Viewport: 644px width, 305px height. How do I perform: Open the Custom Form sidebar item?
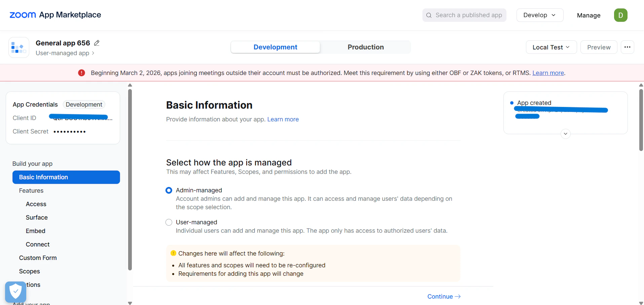(x=38, y=258)
